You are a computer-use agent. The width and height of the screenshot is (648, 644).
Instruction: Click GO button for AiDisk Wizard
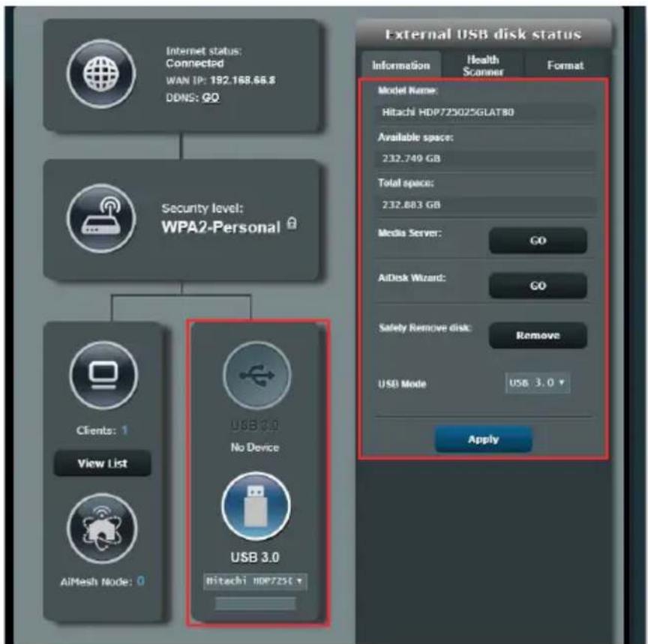[538, 286]
